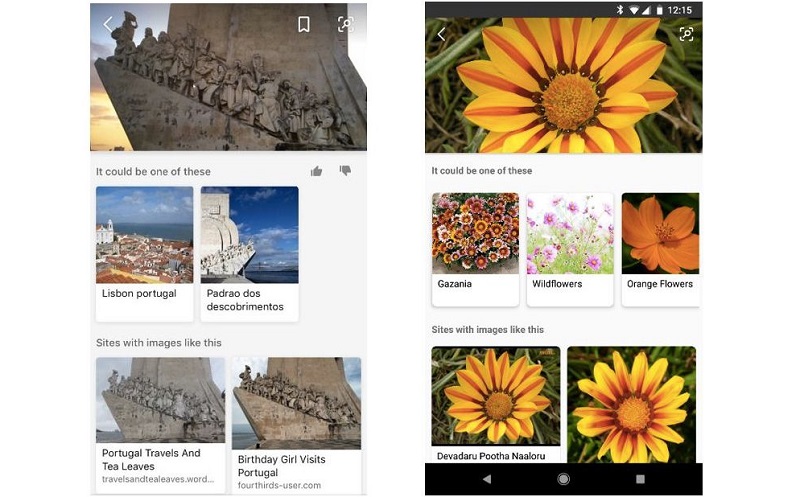Open the Devadaru Pootha Naaloru result
The height and width of the screenshot is (497, 800).
[x=496, y=403]
